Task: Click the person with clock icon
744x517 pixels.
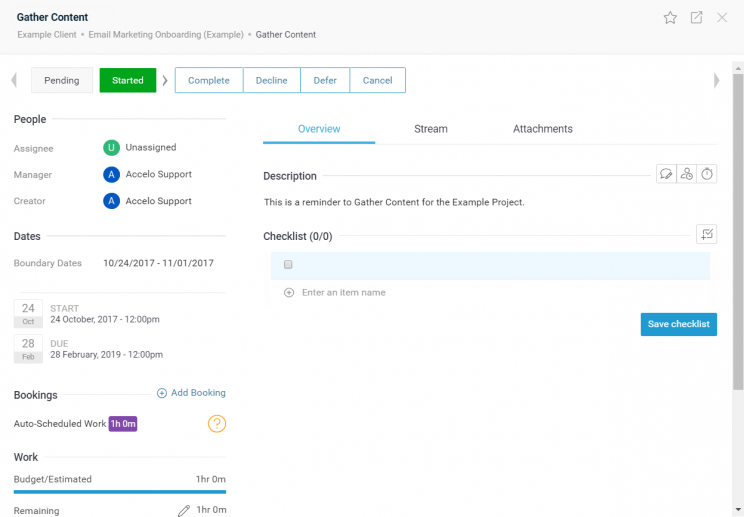Action: 686,174
